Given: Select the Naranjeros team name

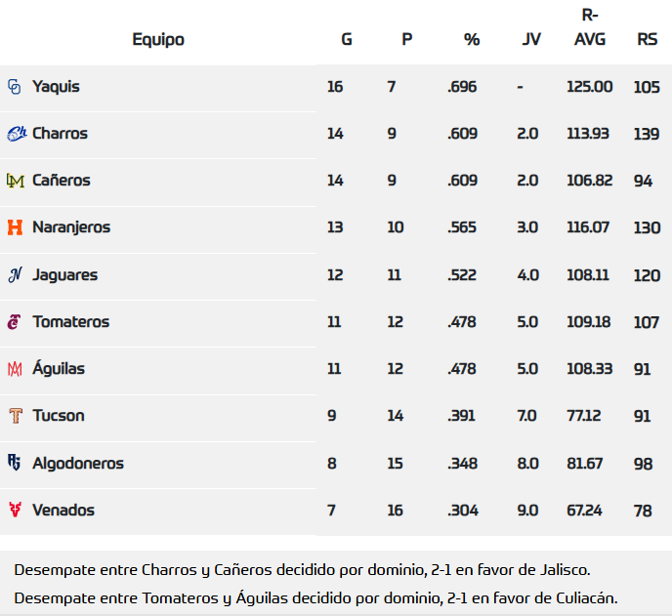Looking at the screenshot, I should click(x=71, y=227).
